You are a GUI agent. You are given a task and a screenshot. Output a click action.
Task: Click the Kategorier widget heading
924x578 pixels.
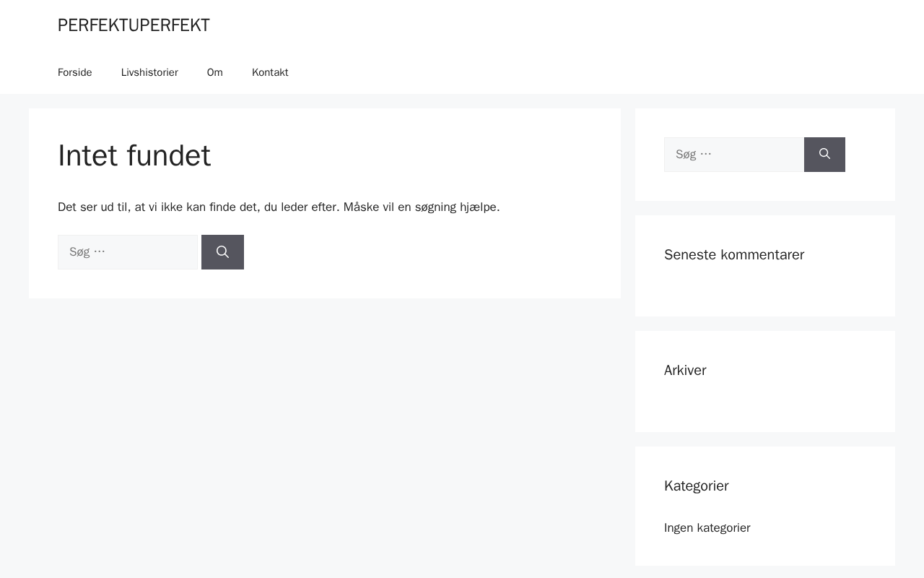(696, 486)
